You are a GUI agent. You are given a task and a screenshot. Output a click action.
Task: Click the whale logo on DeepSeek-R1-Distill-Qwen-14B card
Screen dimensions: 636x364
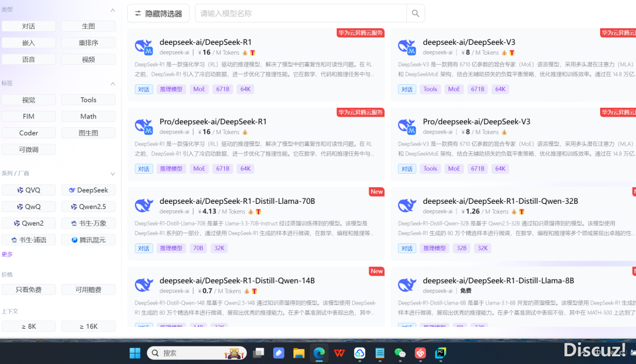[x=144, y=285]
